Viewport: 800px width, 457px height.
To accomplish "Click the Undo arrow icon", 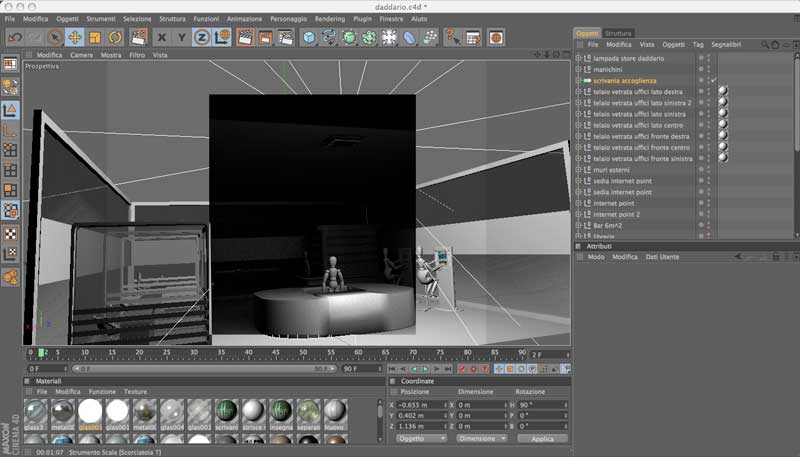I will [x=15, y=37].
